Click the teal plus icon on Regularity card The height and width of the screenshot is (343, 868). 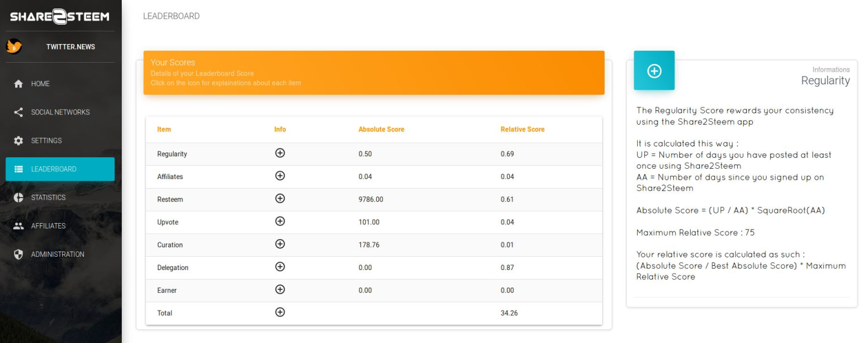pos(654,71)
